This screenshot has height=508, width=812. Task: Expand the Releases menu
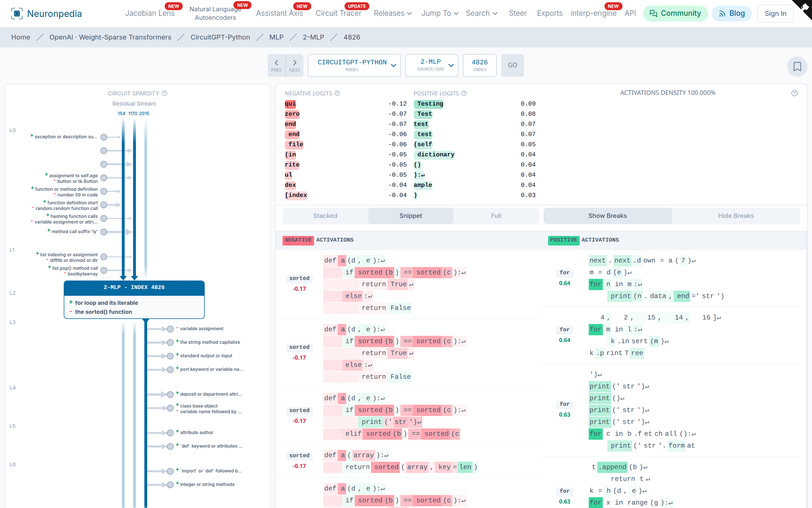pyautogui.click(x=392, y=14)
